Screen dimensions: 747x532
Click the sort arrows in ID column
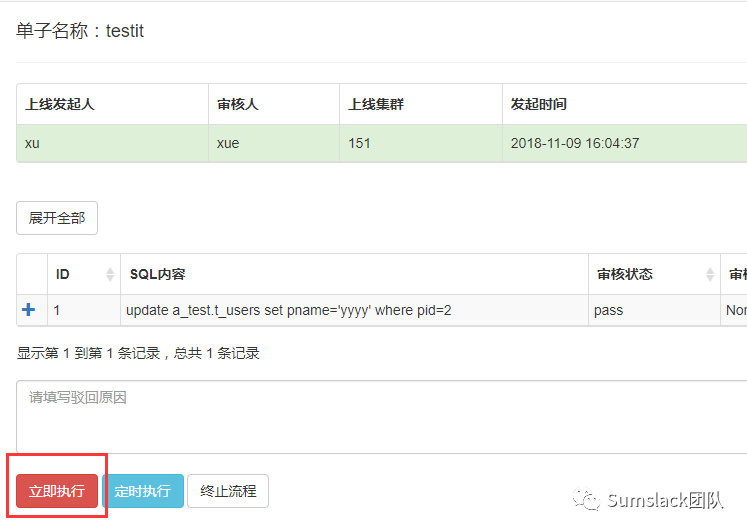pyautogui.click(x=110, y=275)
